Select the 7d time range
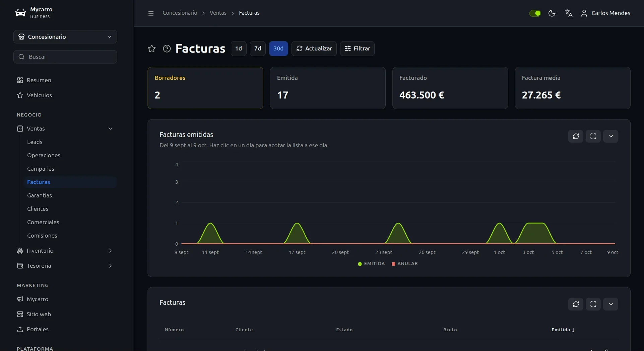 pyautogui.click(x=257, y=49)
